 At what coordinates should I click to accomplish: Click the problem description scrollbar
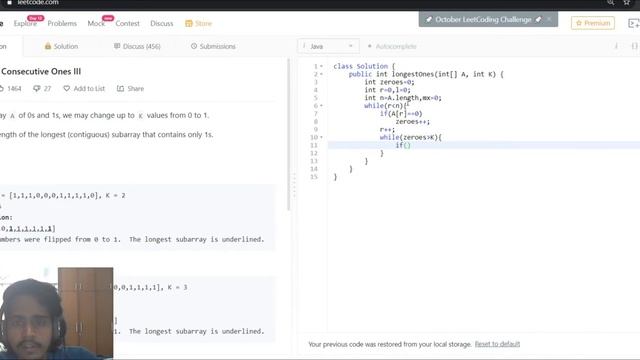click(x=289, y=135)
